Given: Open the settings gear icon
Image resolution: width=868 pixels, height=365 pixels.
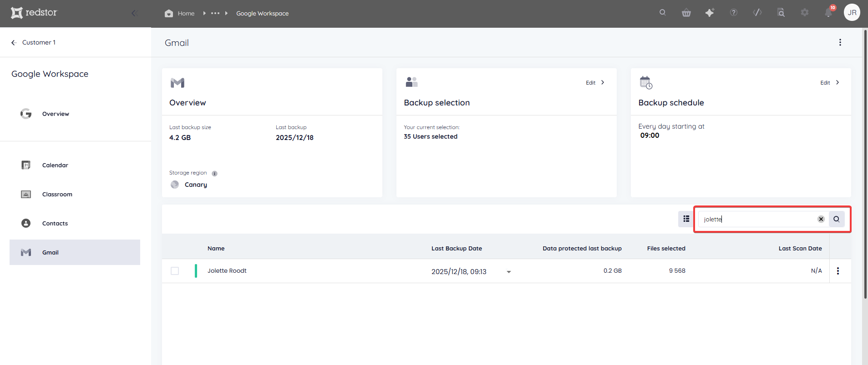Looking at the screenshot, I should click(805, 13).
